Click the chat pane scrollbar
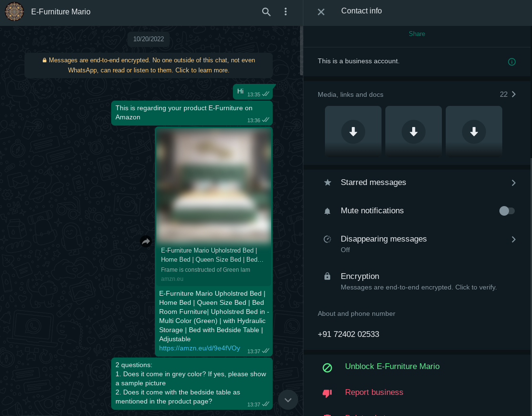 coord(301,51)
